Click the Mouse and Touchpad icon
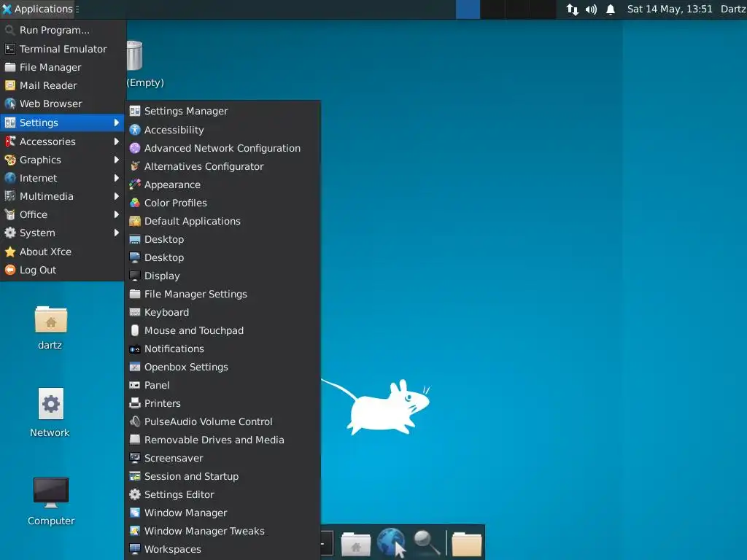747x560 pixels. (x=135, y=330)
